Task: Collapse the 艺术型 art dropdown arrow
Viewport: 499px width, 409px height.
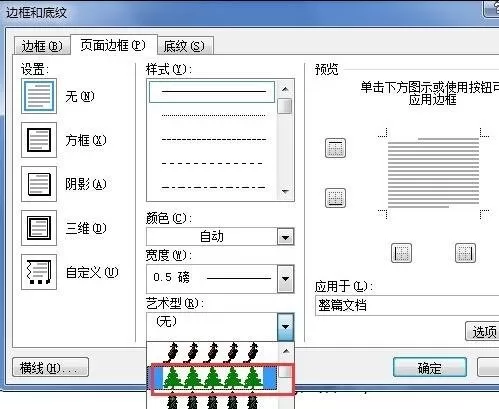Action: click(285, 326)
